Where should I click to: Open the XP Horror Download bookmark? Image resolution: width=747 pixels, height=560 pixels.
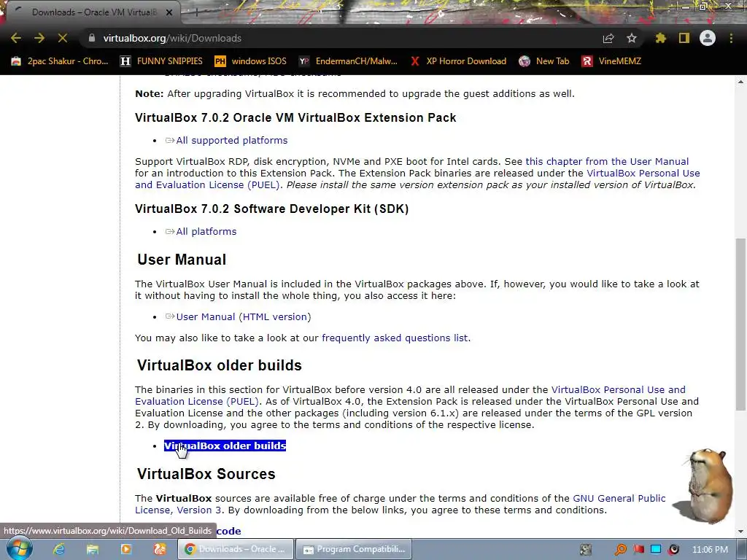(x=458, y=61)
